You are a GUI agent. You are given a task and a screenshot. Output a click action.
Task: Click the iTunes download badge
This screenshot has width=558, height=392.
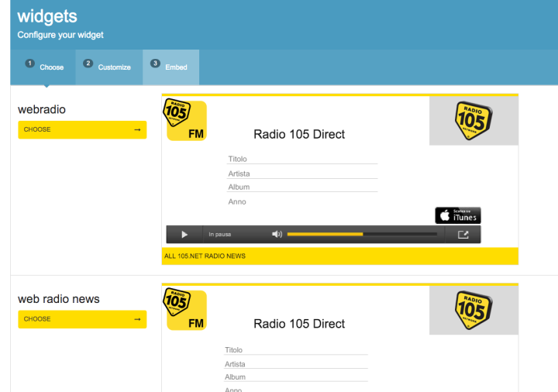(458, 215)
